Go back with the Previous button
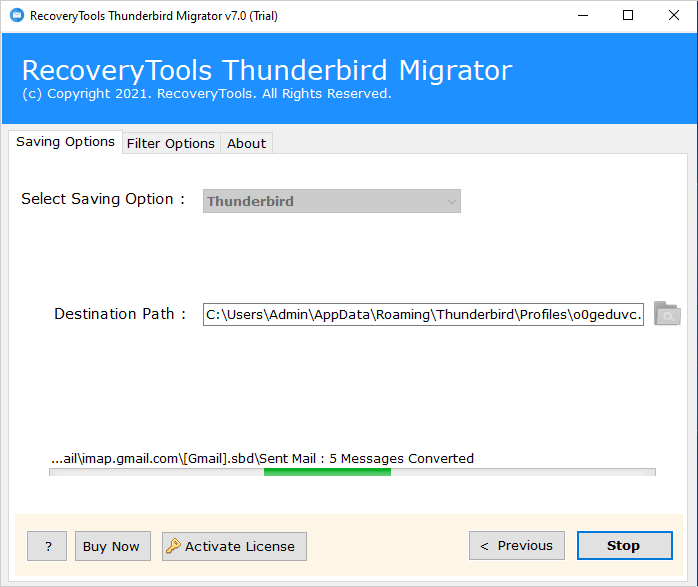The width and height of the screenshot is (698, 587). click(517, 546)
